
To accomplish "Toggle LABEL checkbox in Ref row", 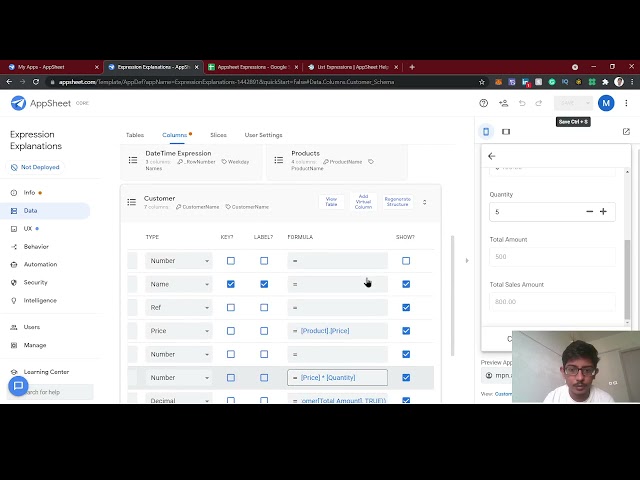I will coord(264,307).
